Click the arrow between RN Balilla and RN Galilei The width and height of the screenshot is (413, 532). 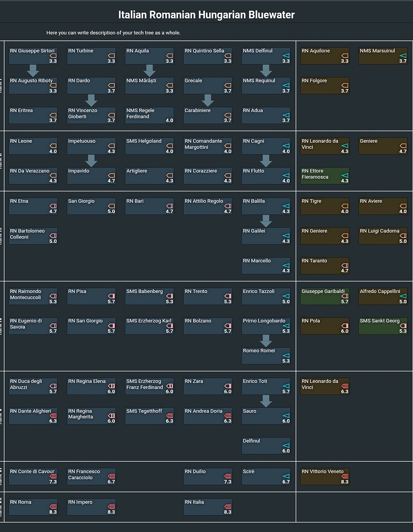266,220
